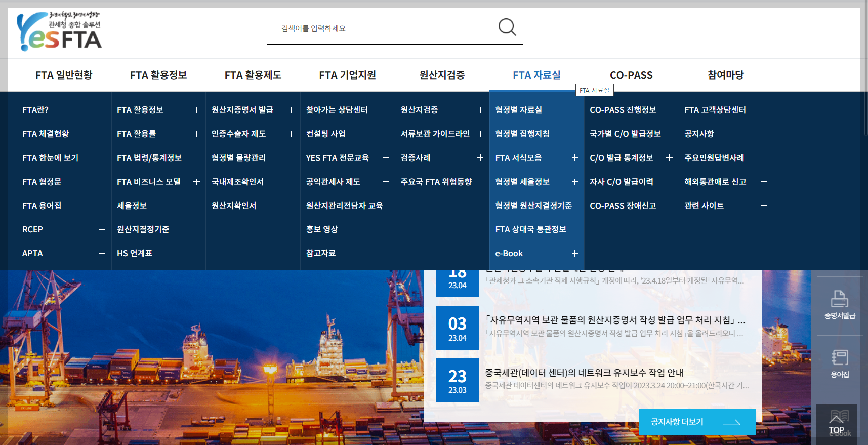Screen dimensions: 868x445
Task: Open FTA 한눈에 보기 link
Action: (x=50, y=158)
